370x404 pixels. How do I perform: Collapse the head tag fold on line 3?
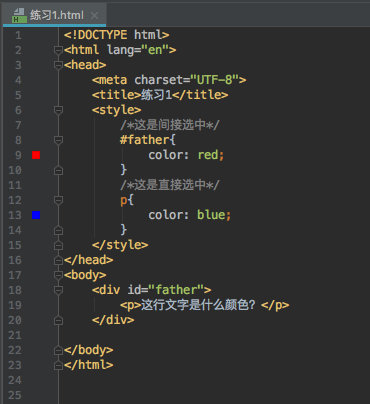pos(58,65)
